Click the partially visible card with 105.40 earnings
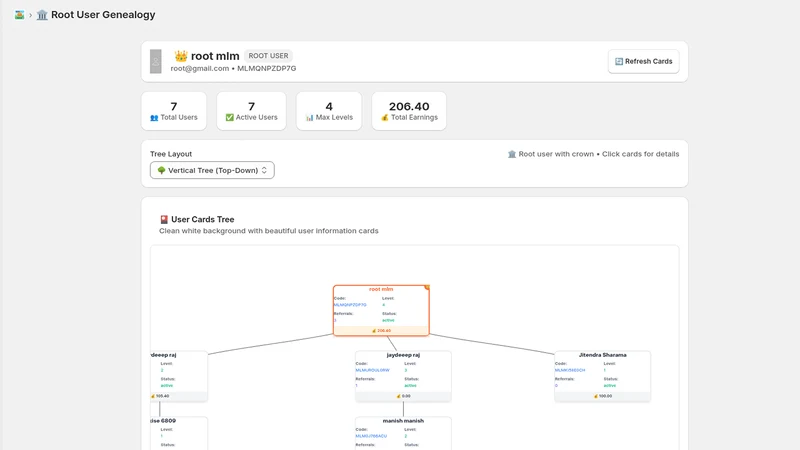Image resolution: width=800 pixels, height=450 pixels. [x=179, y=376]
